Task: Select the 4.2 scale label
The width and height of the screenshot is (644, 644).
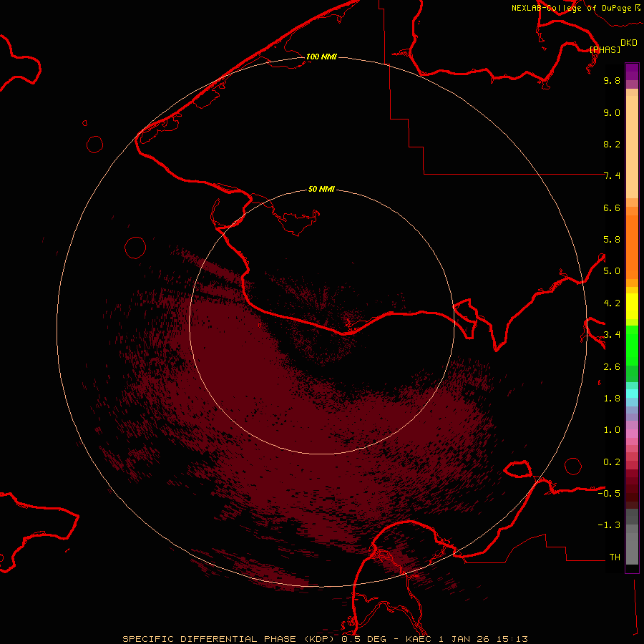Action: tap(612, 303)
